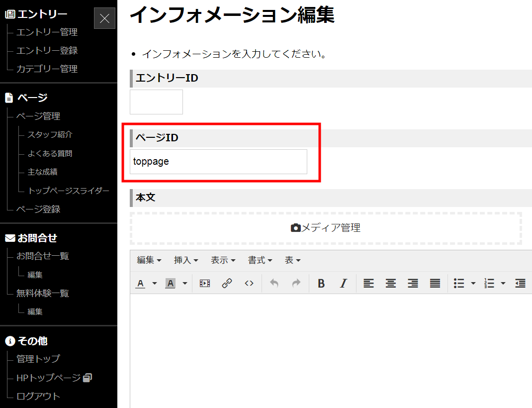532x408 pixels.
Task: Insert a link using the chain icon
Action: (227, 283)
